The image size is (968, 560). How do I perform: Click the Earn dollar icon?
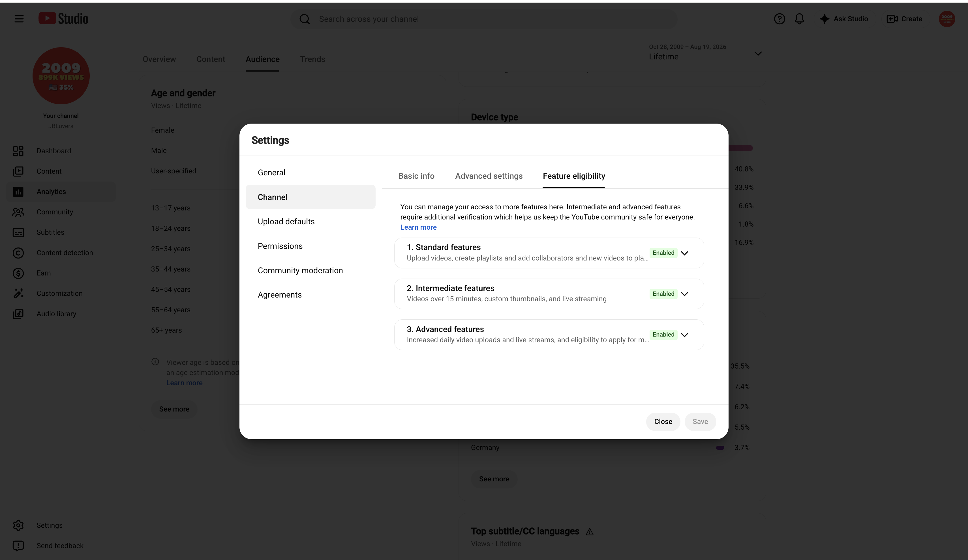pyautogui.click(x=18, y=273)
